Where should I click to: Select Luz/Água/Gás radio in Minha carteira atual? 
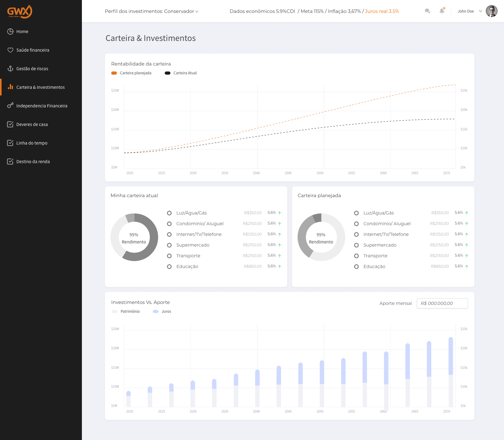(x=169, y=213)
